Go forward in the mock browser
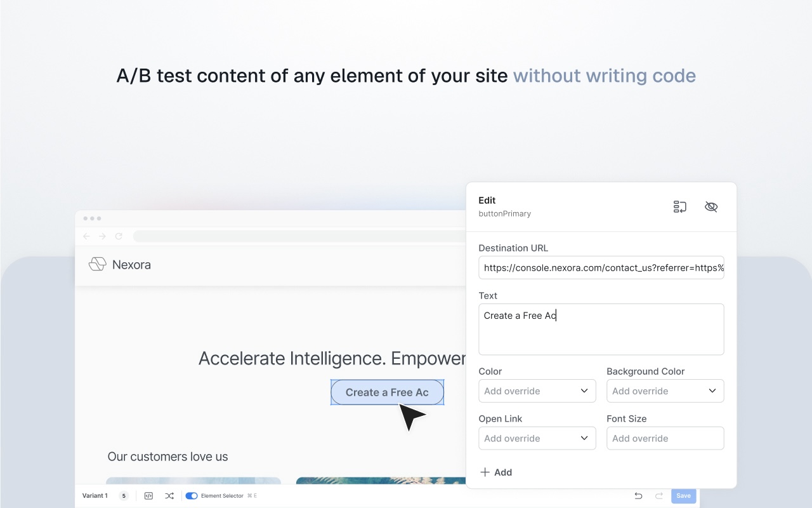Image resolution: width=812 pixels, height=508 pixels. (103, 236)
